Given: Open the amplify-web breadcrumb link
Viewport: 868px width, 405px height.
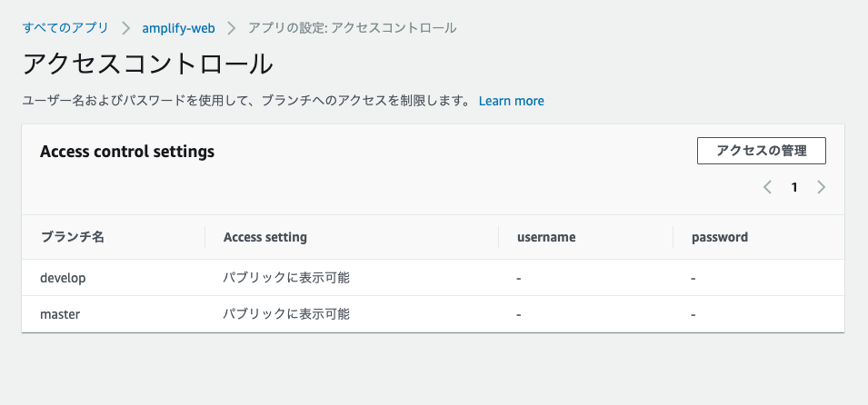Looking at the screenshot, I should click(x=178, y=28).
